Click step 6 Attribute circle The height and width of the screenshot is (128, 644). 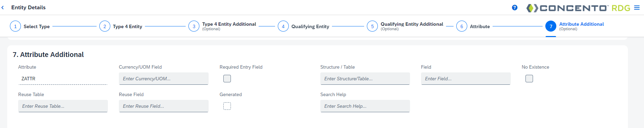462,26
